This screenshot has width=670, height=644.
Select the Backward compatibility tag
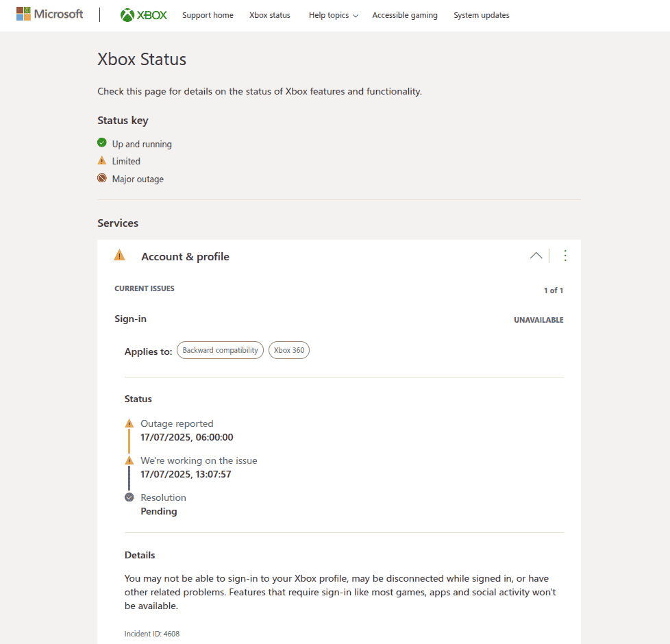tap(220, 350)
